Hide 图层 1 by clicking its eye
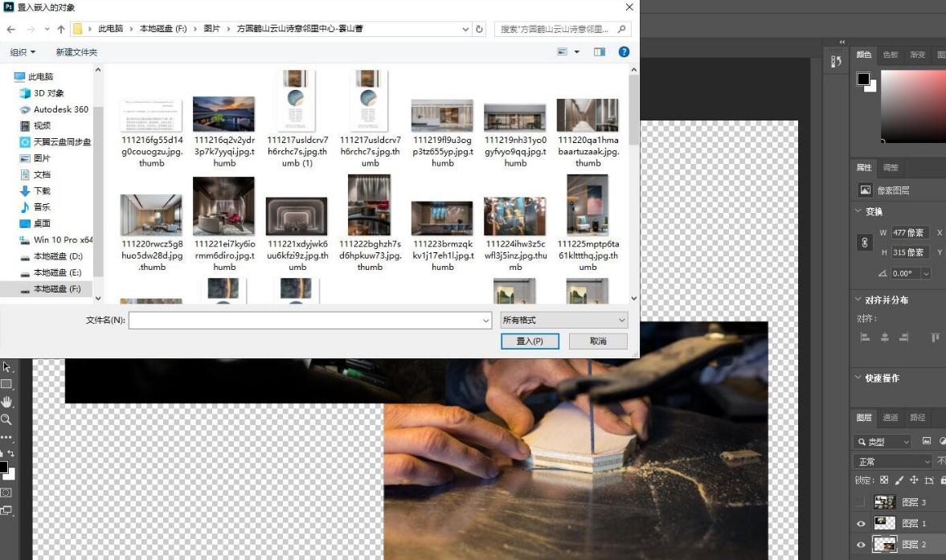Viewport: 946px width, 560px height. (860, 522)
